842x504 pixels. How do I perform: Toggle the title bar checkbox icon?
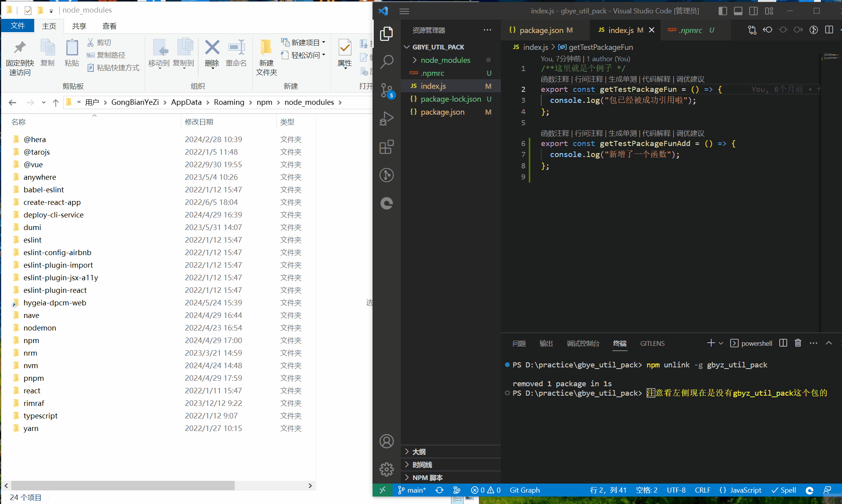point(28,10)
